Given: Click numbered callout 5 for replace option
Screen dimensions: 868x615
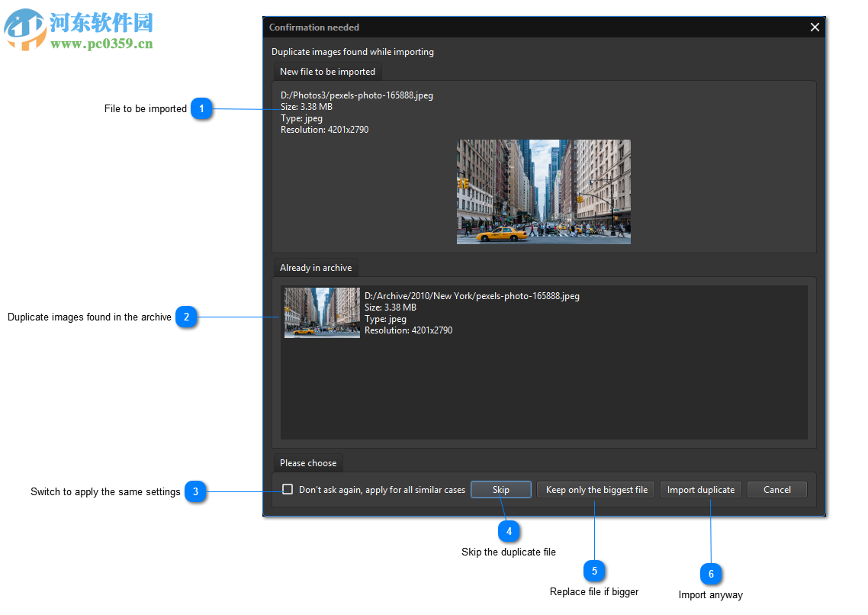Looking at the screenshot, I should pyautogui.click(x=594, y=571).
